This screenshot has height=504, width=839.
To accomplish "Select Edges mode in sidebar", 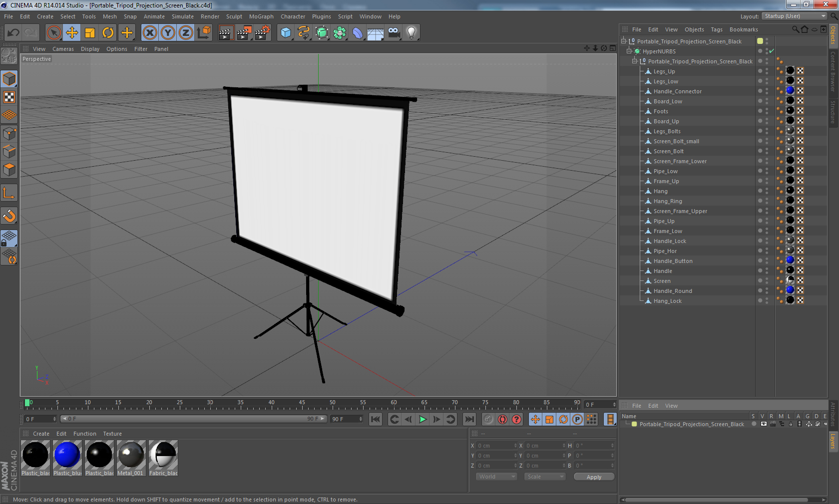I will pos(9,152).
